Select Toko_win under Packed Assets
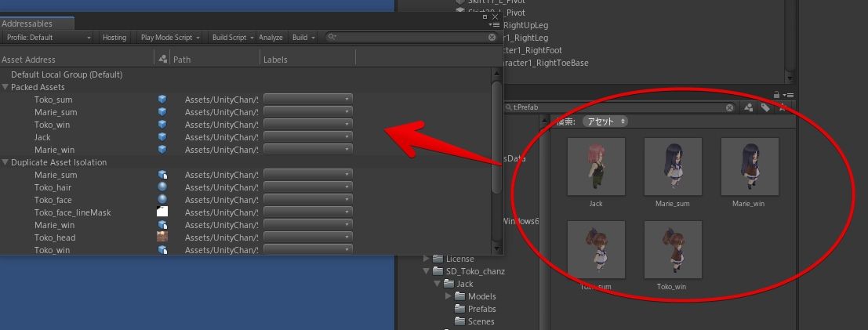The width and height of the screenshot is (868, 330). 245,125
